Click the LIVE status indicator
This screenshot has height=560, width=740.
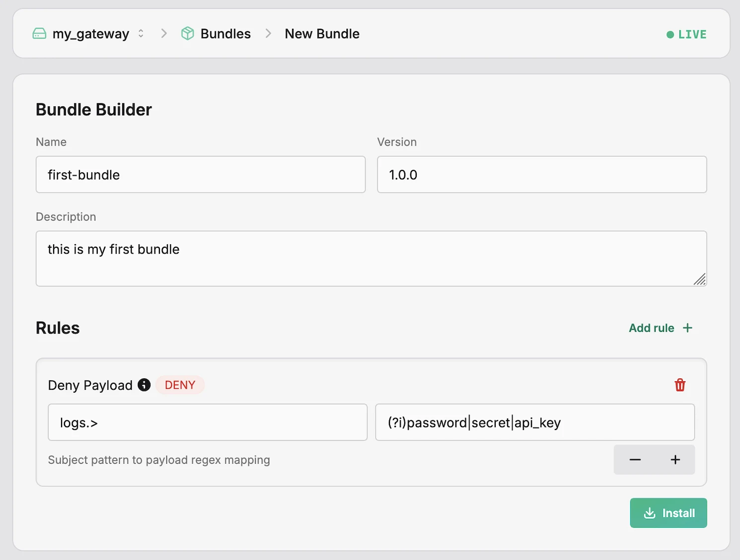click(x=686, y=34)
